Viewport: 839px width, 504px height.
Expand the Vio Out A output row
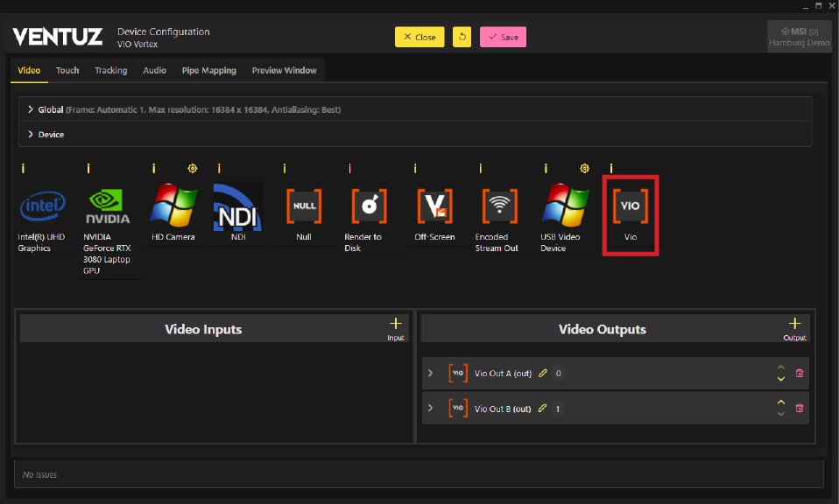point(430,374)
